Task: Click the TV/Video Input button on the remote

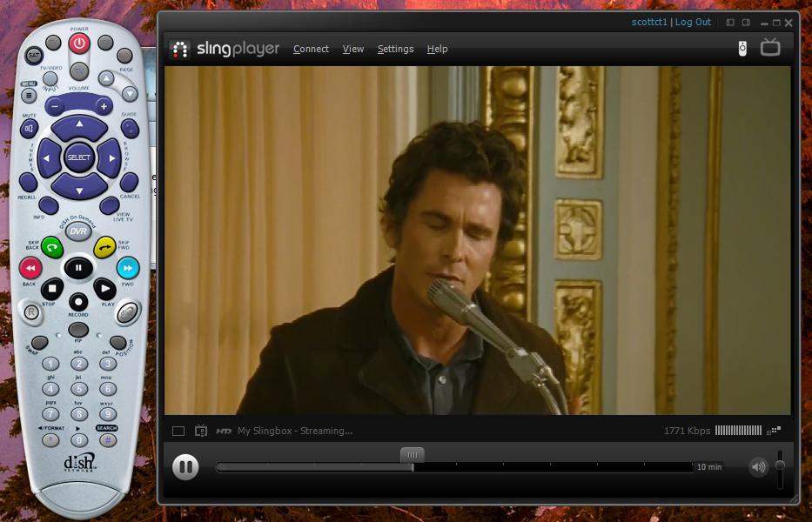Action: 50,78
